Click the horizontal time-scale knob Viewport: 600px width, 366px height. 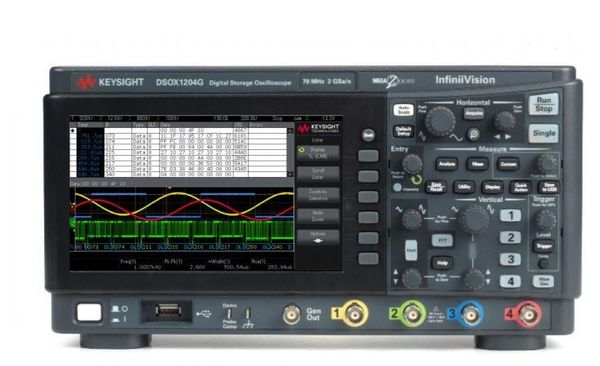click(440, 121)
